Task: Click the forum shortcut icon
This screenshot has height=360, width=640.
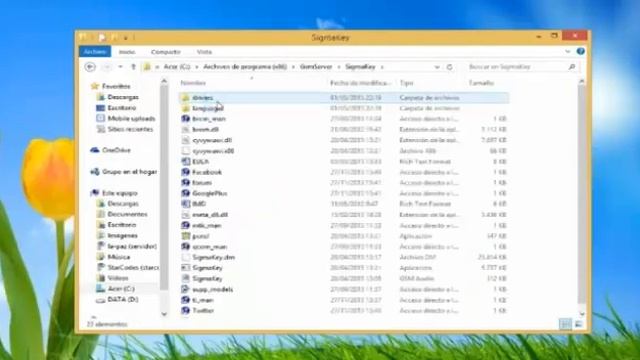Action: coord(185,182)
